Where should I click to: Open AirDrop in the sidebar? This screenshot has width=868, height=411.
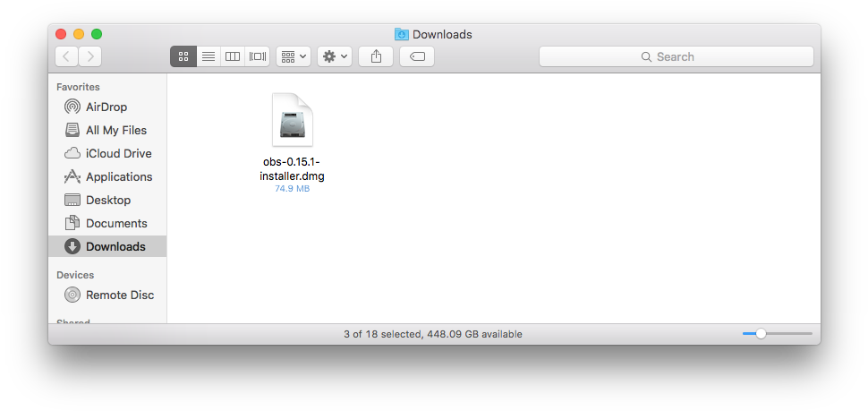[x=106, y=107]
